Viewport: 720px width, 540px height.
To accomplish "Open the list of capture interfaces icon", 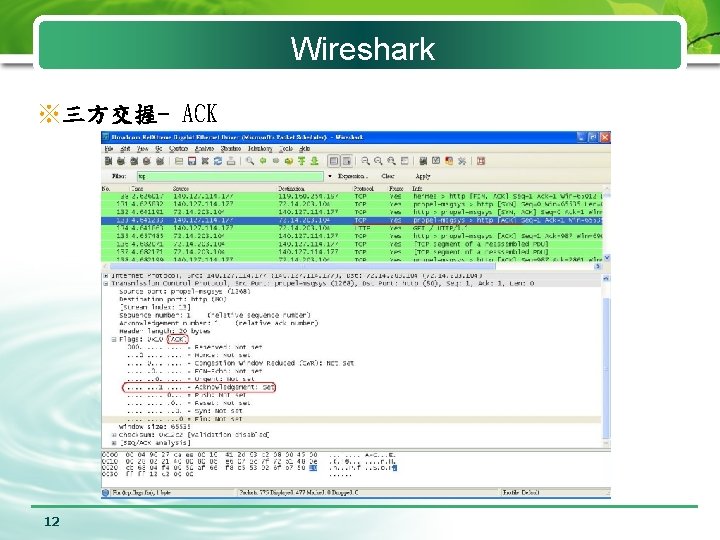I will point(108,161).
